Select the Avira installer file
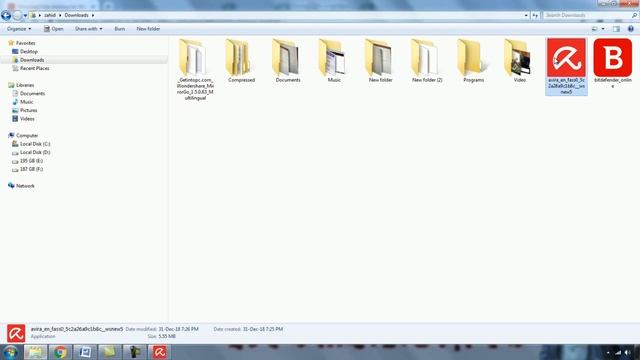Viewport: 640px width, 360px height. 566,67
